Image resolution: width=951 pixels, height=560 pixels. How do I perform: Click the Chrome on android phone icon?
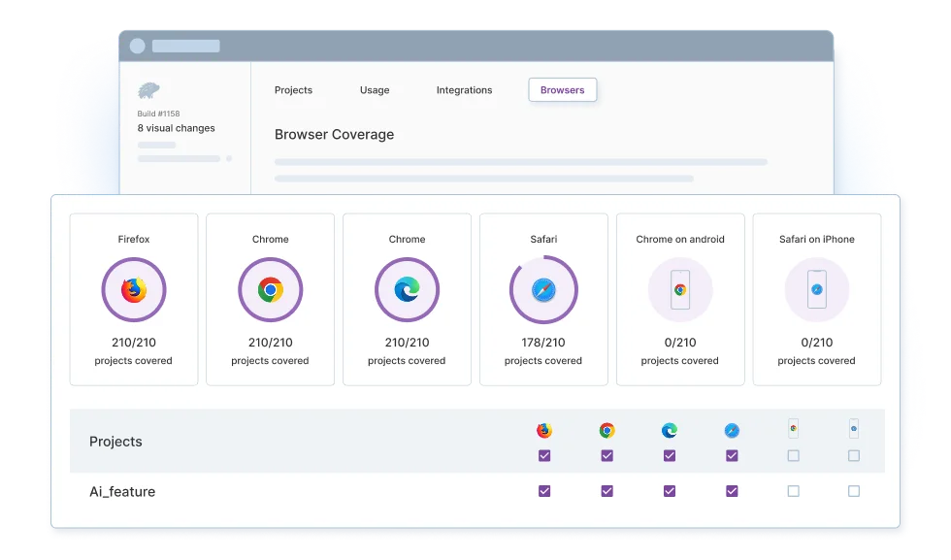coord(680,290)
